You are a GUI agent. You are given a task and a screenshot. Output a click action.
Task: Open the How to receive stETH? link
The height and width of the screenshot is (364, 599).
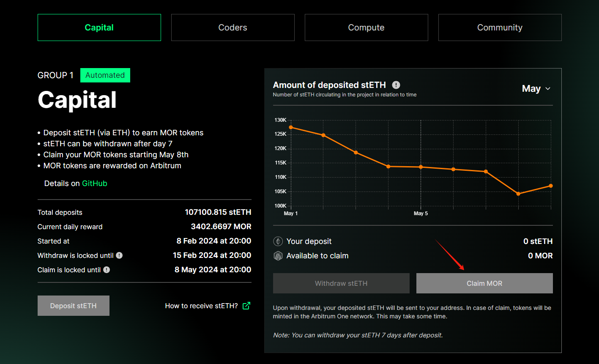[x=201, y=306]
